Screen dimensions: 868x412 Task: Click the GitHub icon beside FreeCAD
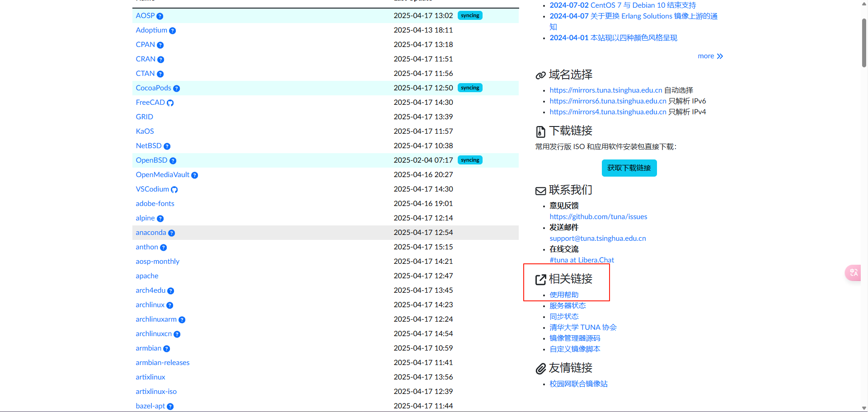click(170, 103)
